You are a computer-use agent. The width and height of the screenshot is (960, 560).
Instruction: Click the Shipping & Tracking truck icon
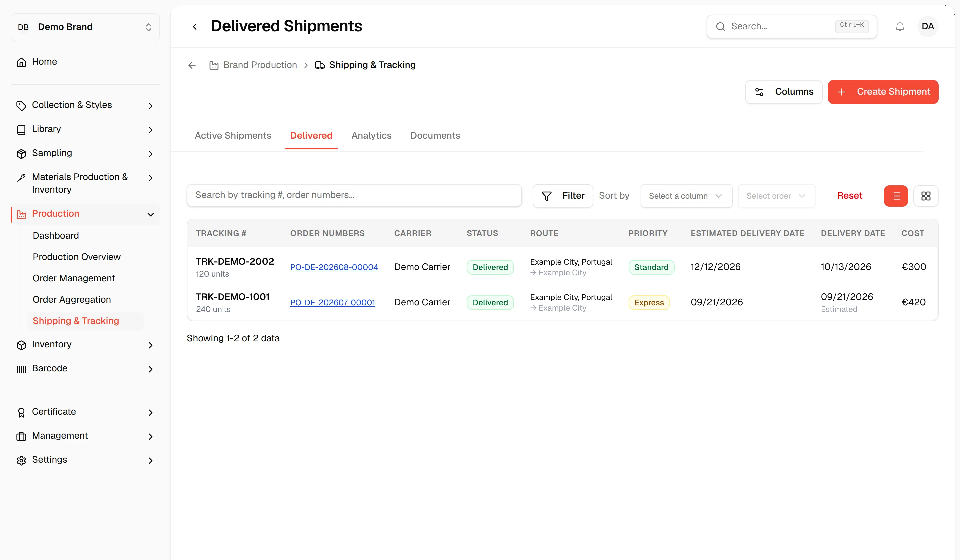pos(320,66)
